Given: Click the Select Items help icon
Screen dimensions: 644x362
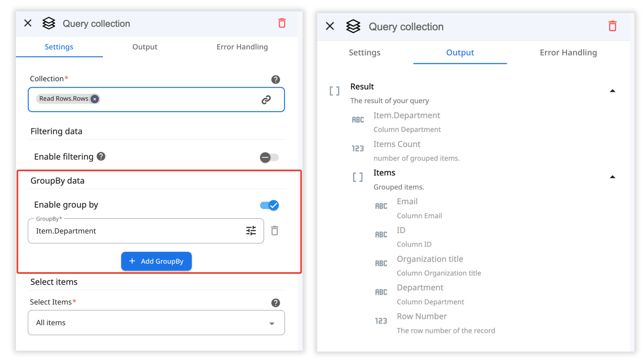Looking at the screenshot, I should [276, 303].
